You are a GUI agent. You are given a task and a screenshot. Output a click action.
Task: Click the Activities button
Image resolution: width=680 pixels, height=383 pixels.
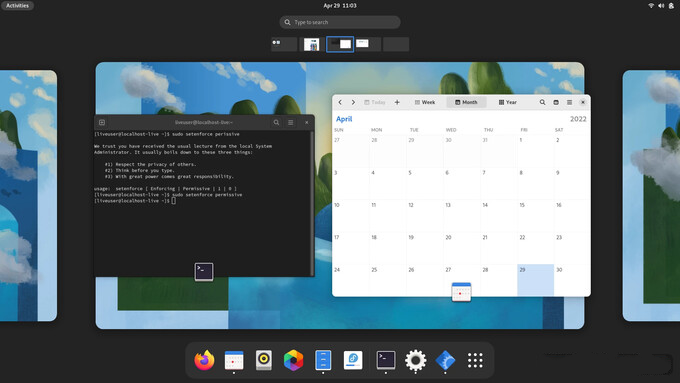point(17,6)
